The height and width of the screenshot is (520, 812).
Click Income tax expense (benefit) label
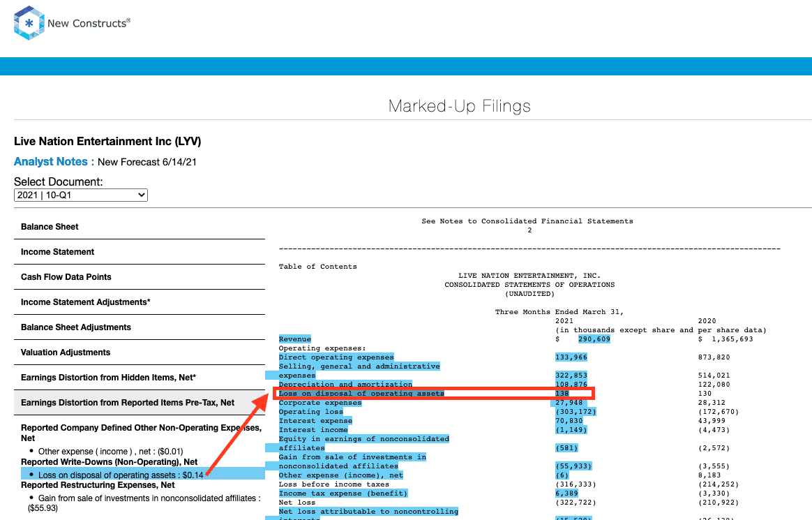[x=343, y=493]
